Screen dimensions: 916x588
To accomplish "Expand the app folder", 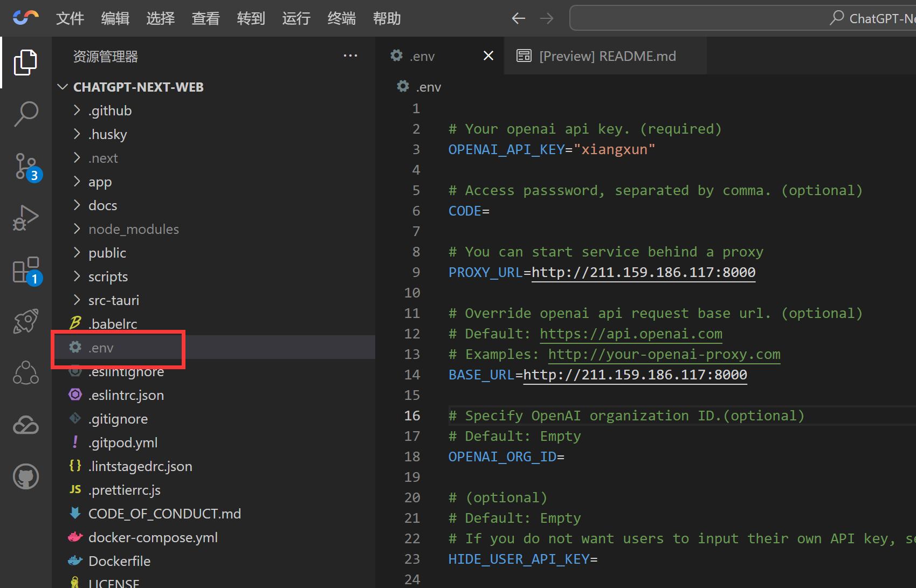I will pyautogui.click(x=77, y=182).
